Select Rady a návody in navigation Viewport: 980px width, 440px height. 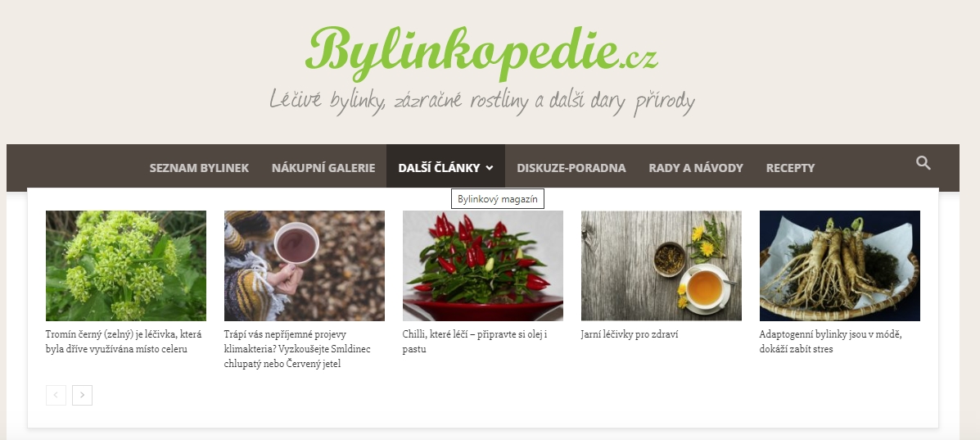[x=696, y=168]
